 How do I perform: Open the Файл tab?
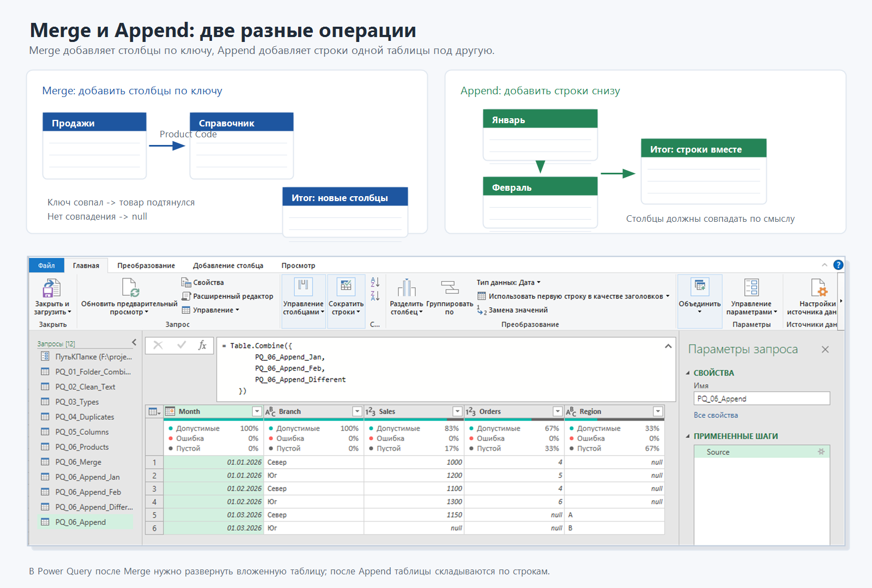click(46, 265)
